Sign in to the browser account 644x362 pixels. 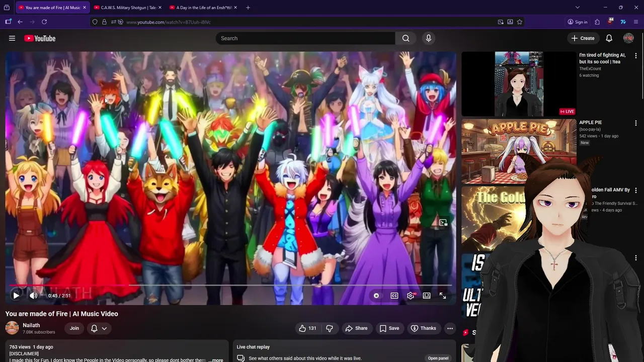point(578,22)
